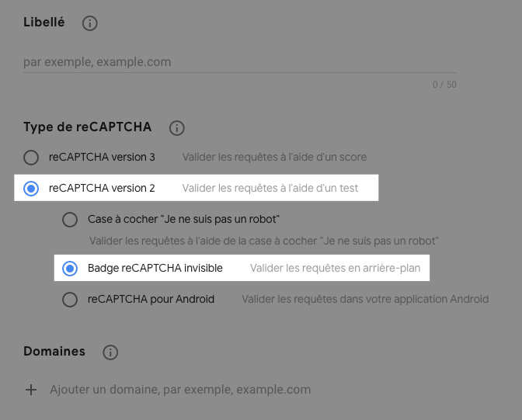522x420 pixels.
Task: Click the description "Valider les requêtes à l'aide d'un test"
Action: point(270,189)
